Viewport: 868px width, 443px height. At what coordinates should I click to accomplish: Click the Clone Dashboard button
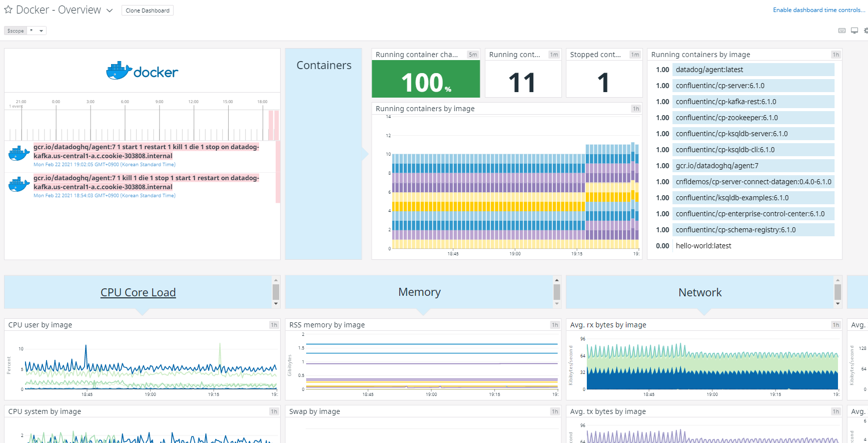pos(148,11)
